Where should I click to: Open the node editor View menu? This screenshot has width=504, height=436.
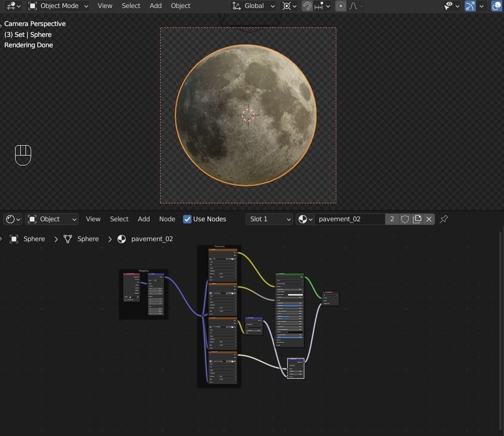[93, 219]
